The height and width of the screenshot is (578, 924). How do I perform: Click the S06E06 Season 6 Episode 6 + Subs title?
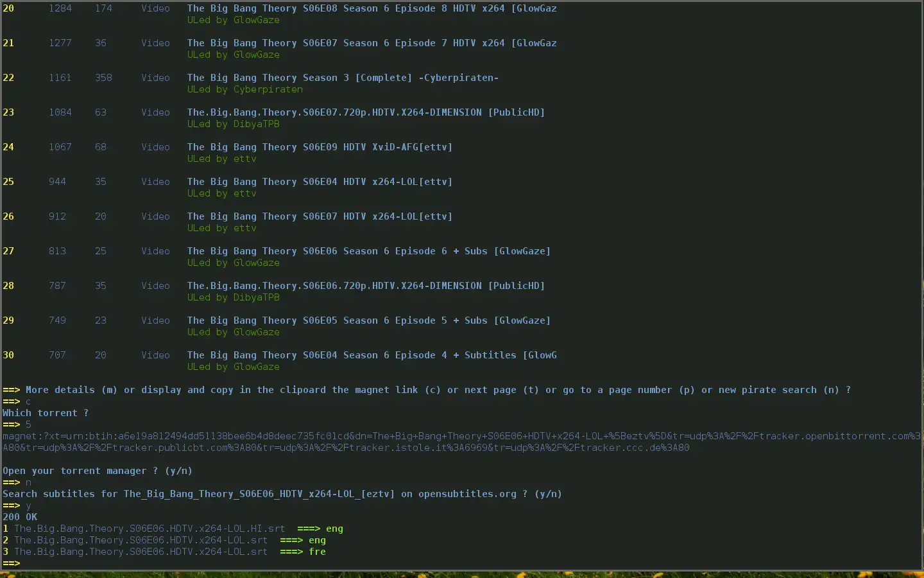[x=369, y=251]
